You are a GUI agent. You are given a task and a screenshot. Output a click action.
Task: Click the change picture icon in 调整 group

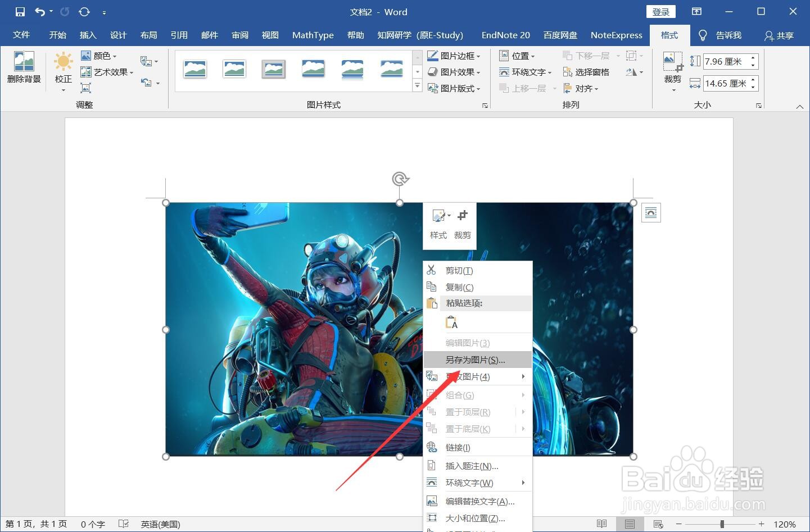click(x=146, y=61)
